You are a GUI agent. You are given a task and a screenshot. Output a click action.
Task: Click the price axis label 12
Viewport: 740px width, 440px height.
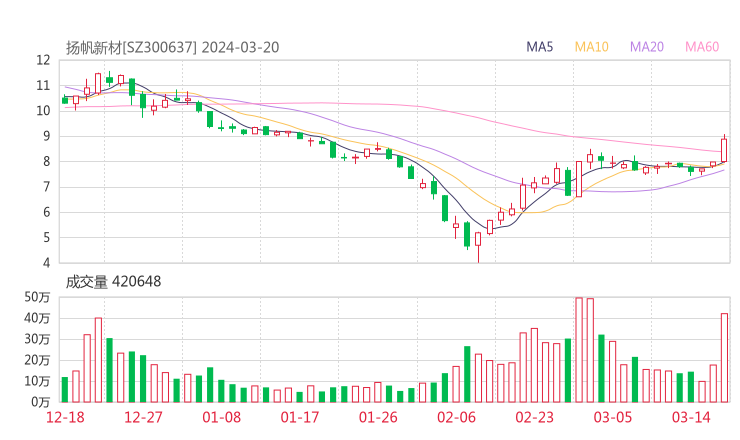(x=43, y=60)
